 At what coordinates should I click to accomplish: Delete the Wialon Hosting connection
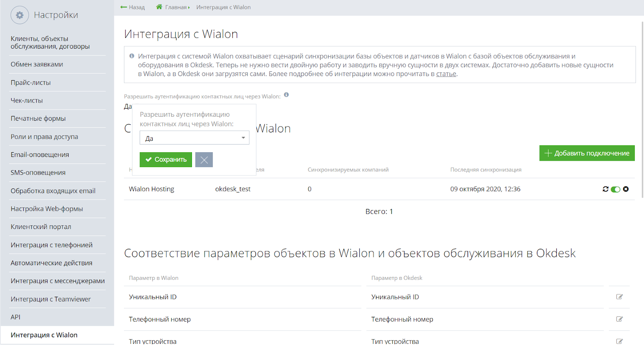[626, 189]
